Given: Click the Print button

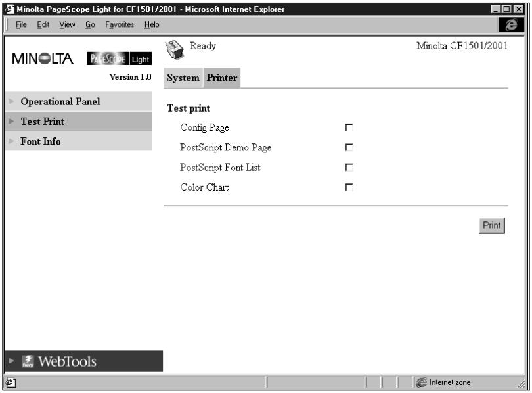Looking at the screenshot, I should click(492, 225).
